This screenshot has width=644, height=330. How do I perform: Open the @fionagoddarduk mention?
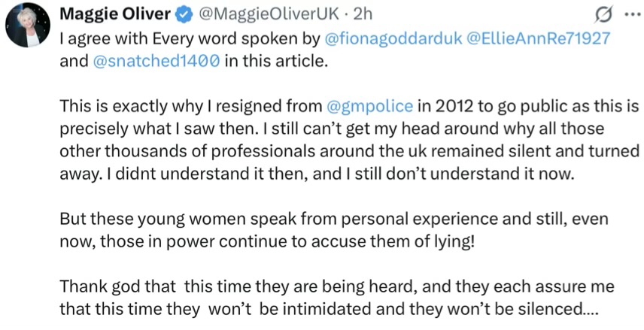pyautogui.click(x=393, y=38)
